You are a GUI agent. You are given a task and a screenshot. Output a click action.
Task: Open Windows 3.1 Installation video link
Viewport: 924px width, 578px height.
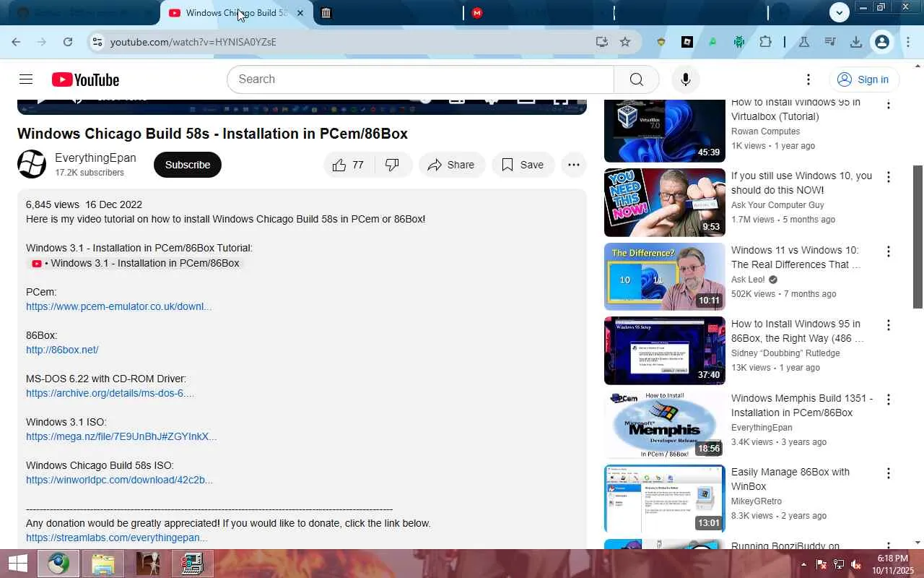(x=136, y=263)
